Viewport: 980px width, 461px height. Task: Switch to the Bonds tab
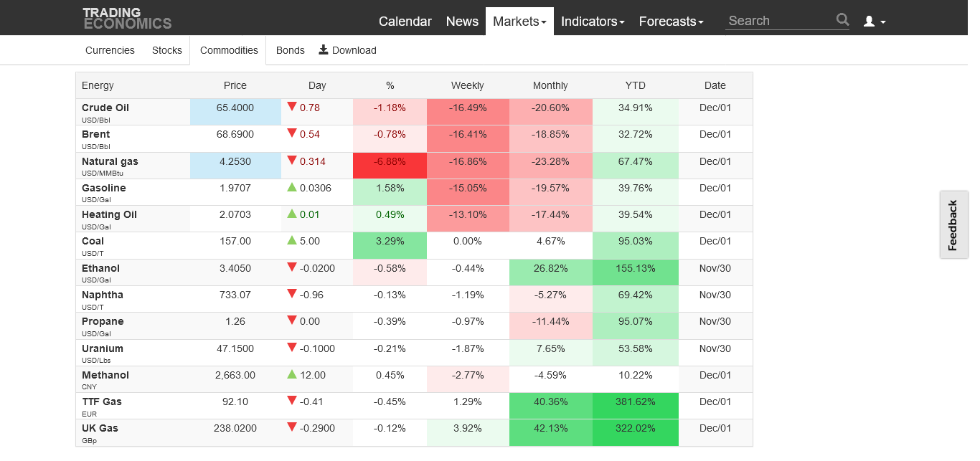pyautogui.click(x=290, y=50)
